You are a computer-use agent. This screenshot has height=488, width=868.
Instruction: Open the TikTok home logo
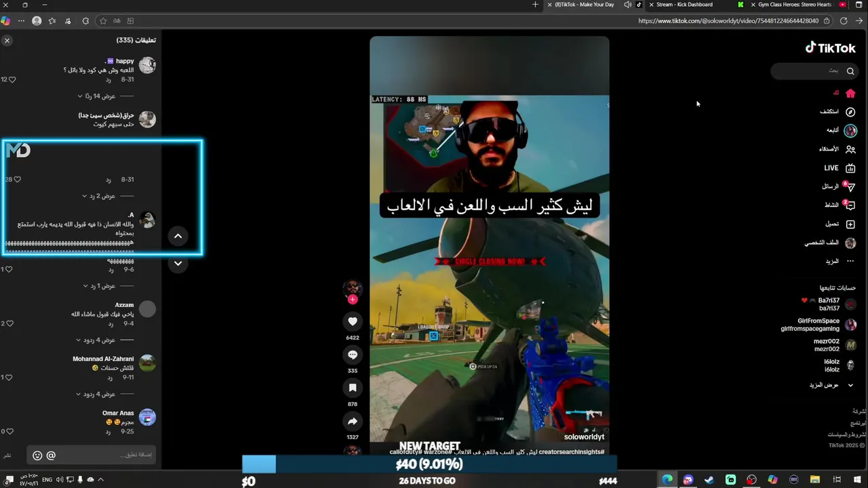pyautogui.click(x=831, y=47)
